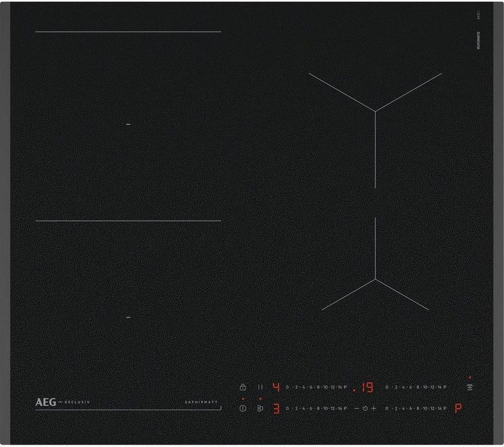Tap the heat slider beside the red 3
Viewport: 504px width, 447px height.
316,409
